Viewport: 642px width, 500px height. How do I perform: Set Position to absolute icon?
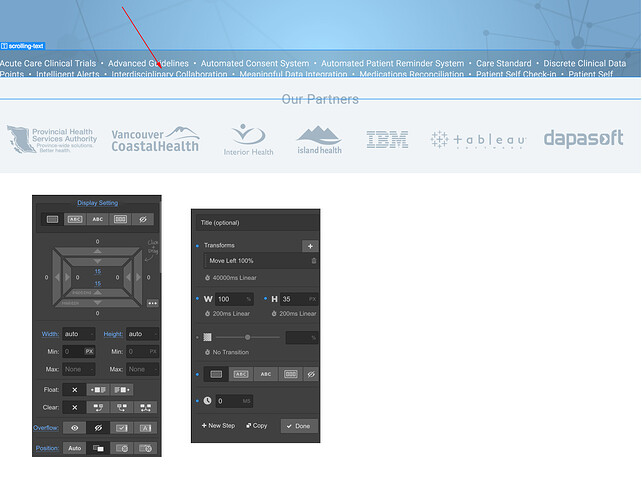[122, 448]
